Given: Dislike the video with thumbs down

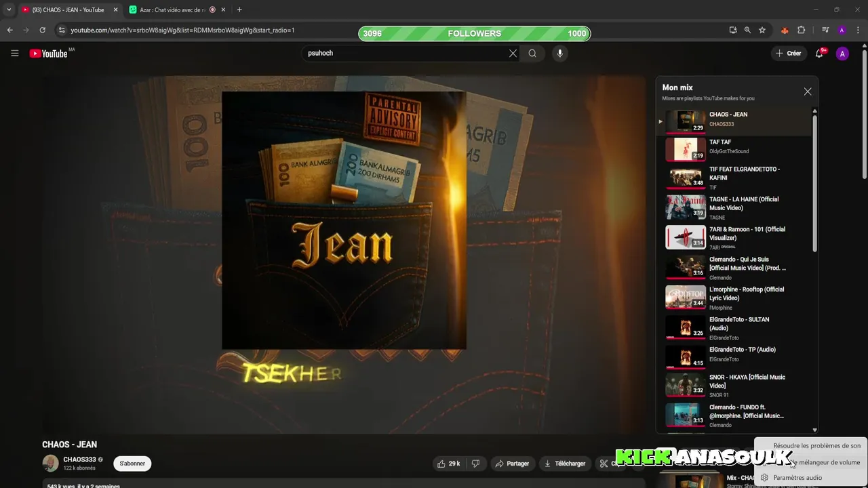Looking at the screenshot, I should click(475, 464).
